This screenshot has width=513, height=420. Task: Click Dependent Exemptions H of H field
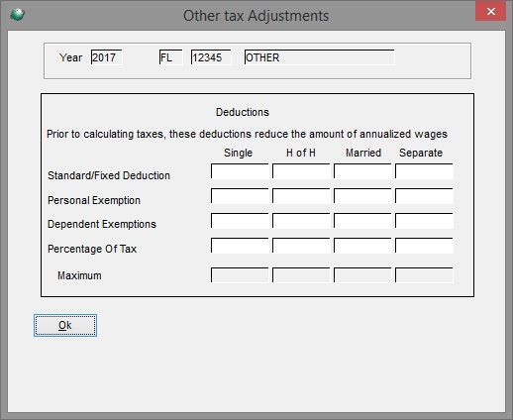pos(301,221)
